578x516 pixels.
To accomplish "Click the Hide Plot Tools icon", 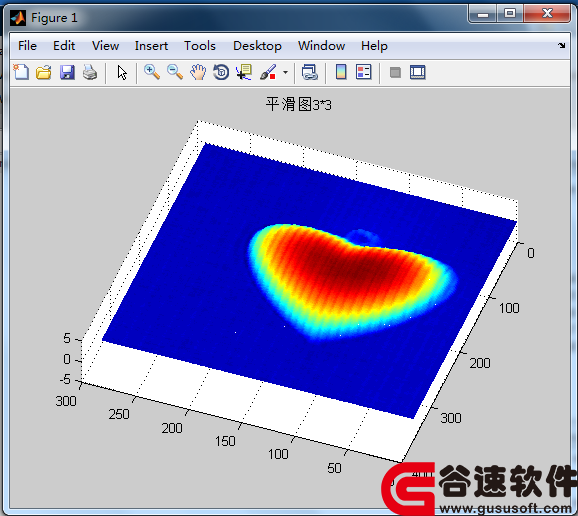I will coord(395,73).
